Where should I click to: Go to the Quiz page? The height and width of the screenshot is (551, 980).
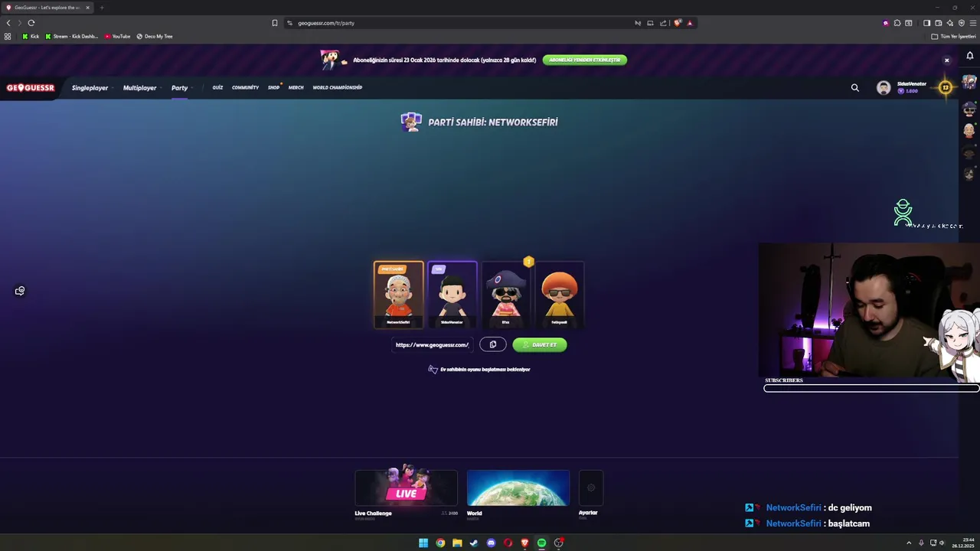point(217,87)
